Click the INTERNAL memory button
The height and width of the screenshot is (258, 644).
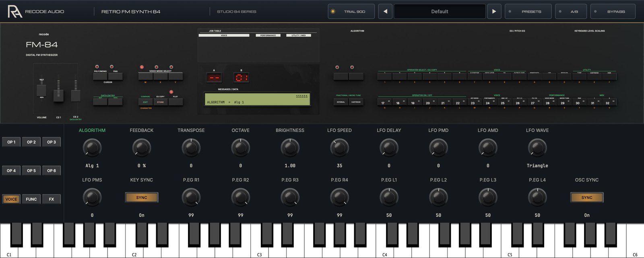(341, 102)
